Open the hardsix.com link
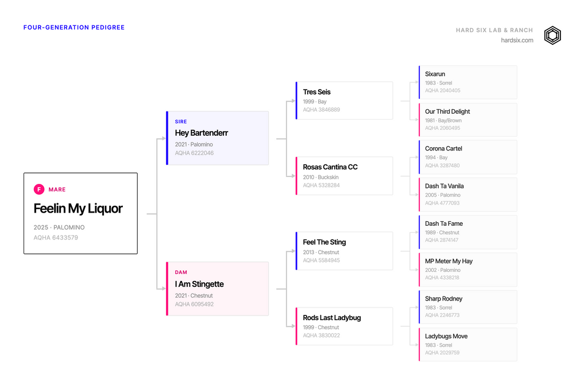 [517, 40]
